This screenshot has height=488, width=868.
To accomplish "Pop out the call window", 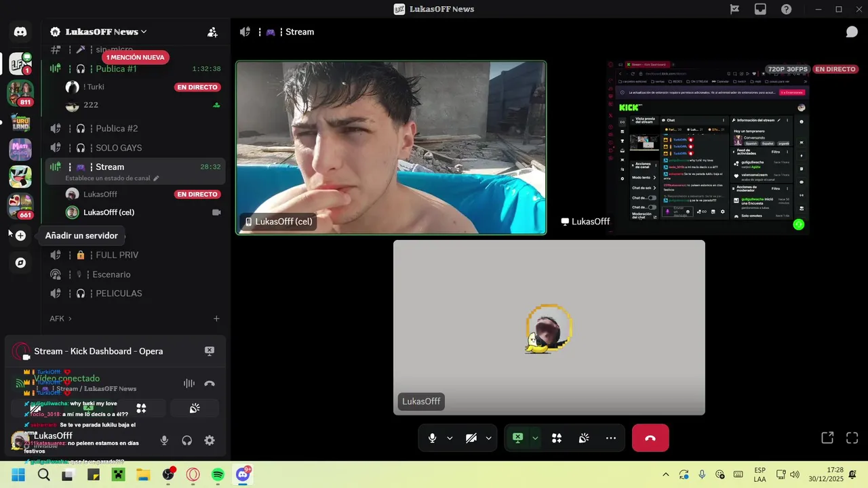I will 827,438.
